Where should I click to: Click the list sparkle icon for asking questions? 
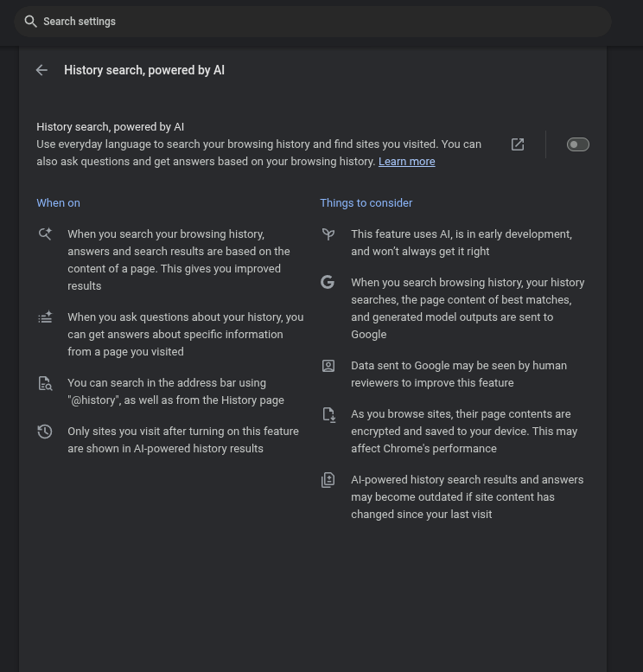pos(45,317)
